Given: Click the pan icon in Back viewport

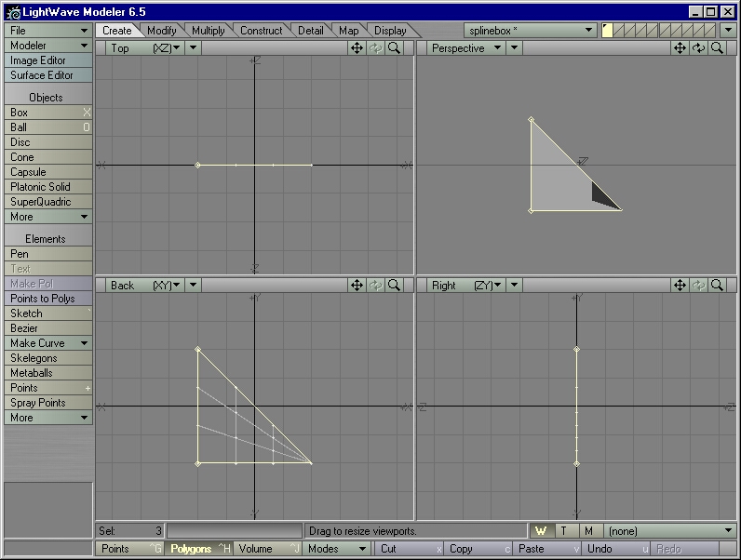Looking at the screenshot, I should coord(357,286).
